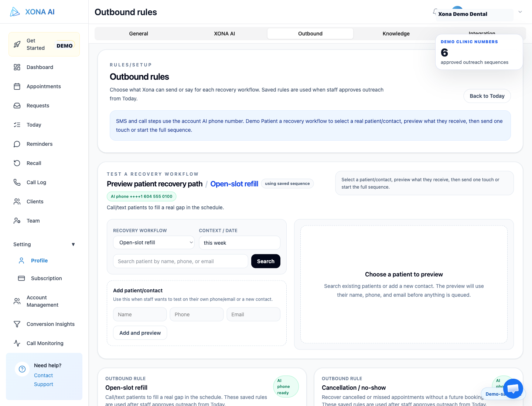Click the Open-slot refill workflow link
Image resolution: width=532 pixels, height=406 pixels.
(234, 184)
